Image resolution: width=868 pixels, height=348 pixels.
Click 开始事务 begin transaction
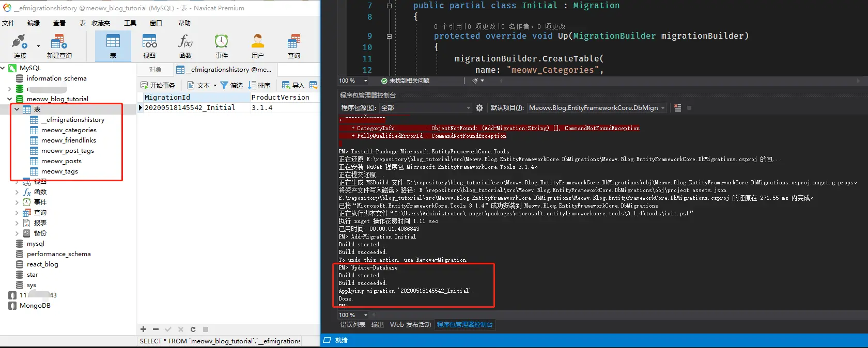click(x=158, y=85)
